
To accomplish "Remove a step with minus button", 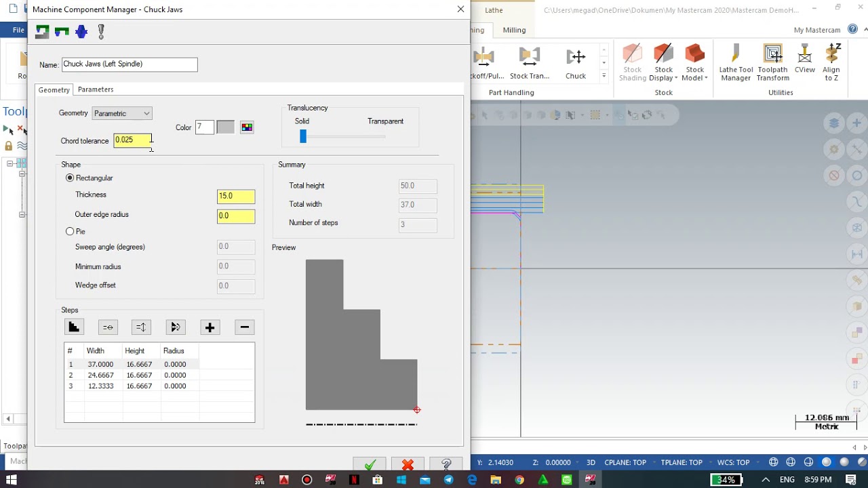I will click(245, 327).
